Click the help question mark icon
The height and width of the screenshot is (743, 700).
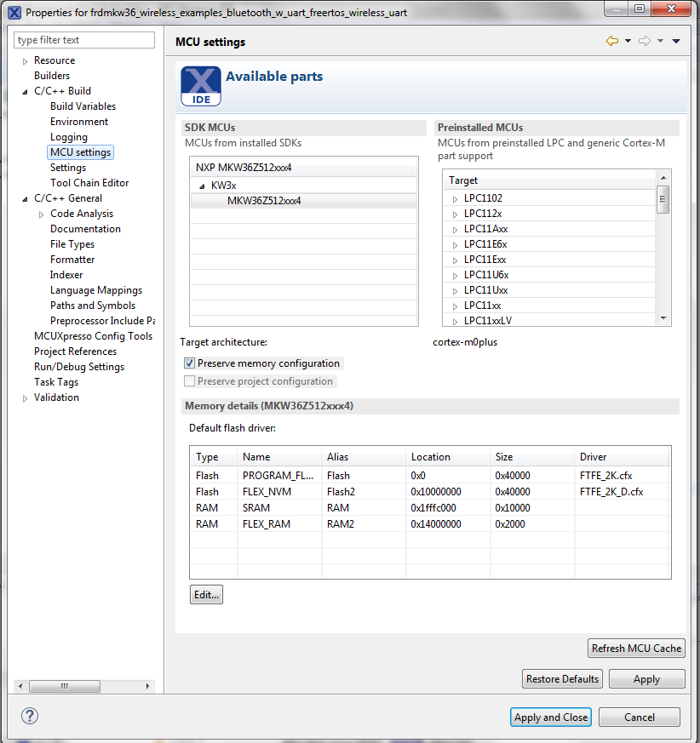(x=29, y=717)
